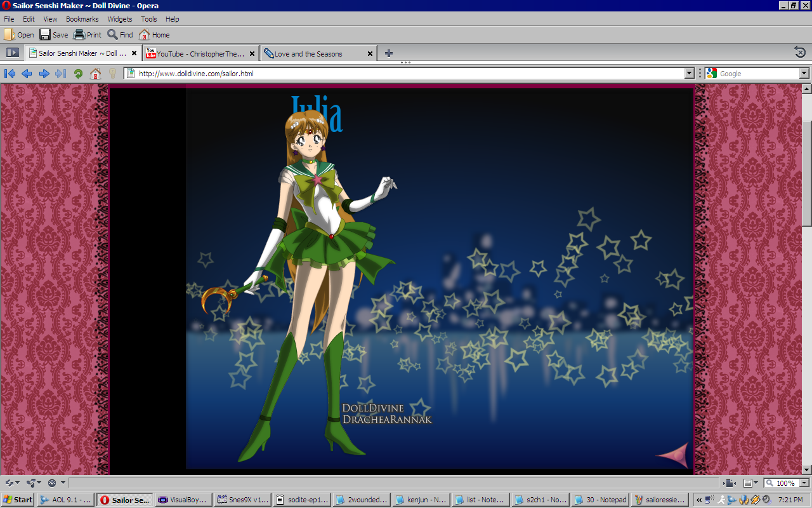
Task: Open the closed tabs trash icon
Action: click(800, 53)
